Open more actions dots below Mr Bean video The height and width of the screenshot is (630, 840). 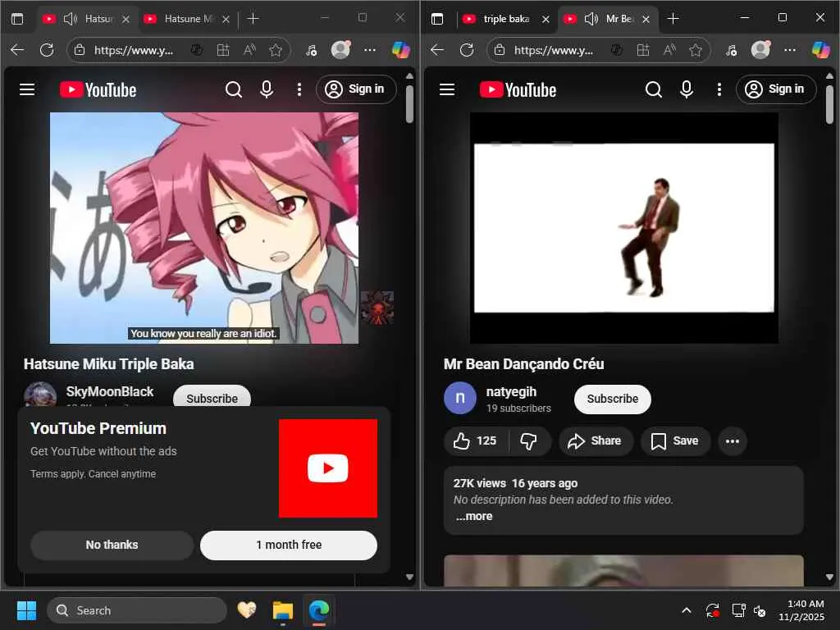click(733, 441)
